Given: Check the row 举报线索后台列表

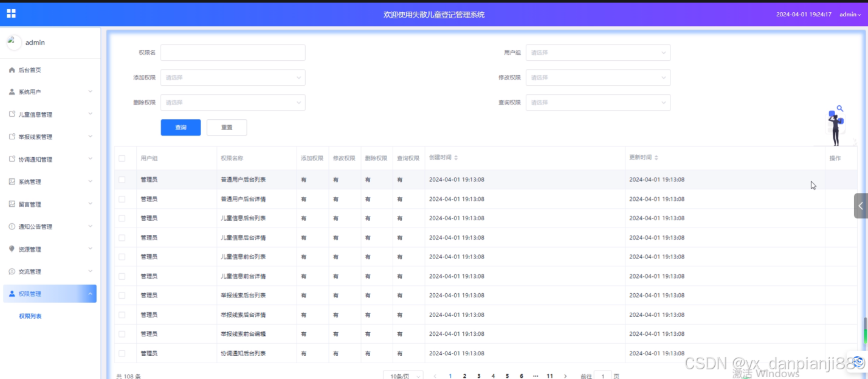Looking at the screenshot, I should [122, 295].
